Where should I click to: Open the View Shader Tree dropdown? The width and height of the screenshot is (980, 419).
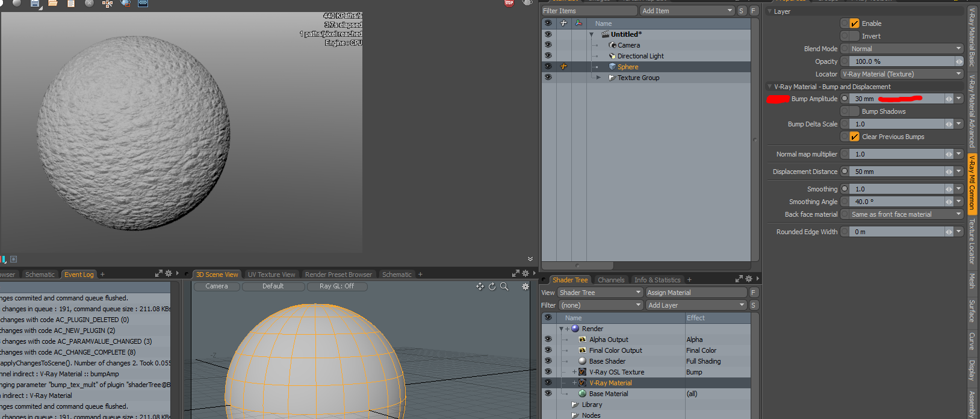(600, 293)
